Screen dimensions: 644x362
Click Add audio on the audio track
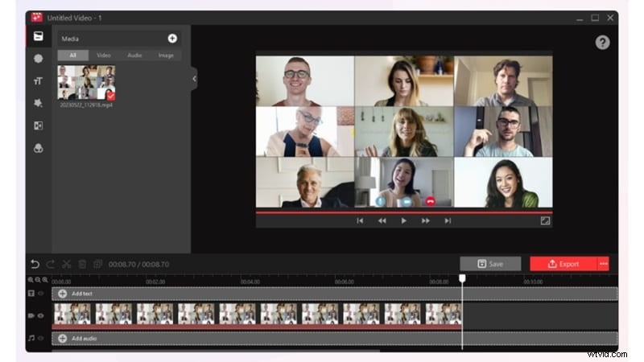[x=334, y=338]
